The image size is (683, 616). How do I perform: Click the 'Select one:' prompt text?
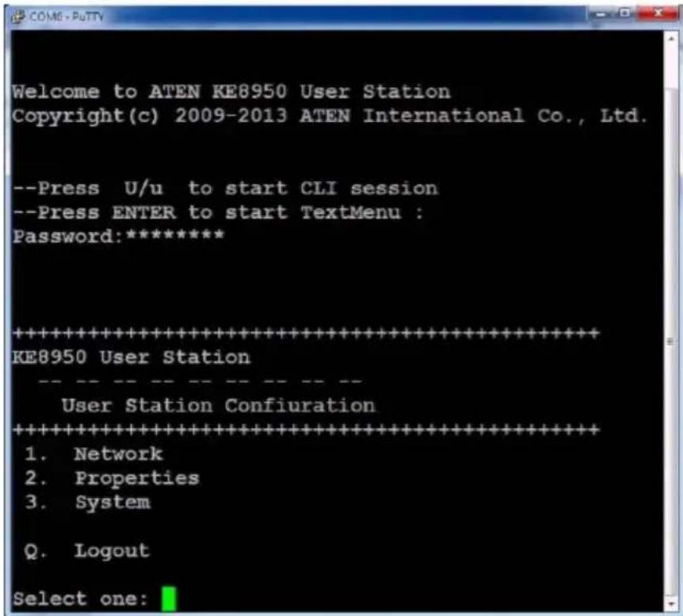[x=80, y=599]
